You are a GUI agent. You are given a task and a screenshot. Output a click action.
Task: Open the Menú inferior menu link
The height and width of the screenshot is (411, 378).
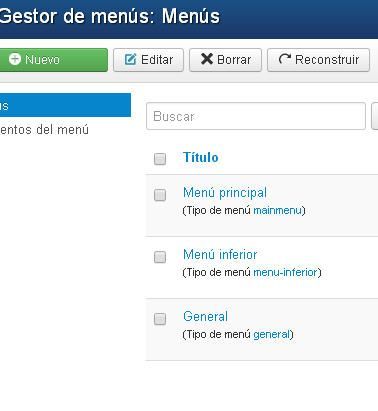pyautogui.click(x=220, y=255)
